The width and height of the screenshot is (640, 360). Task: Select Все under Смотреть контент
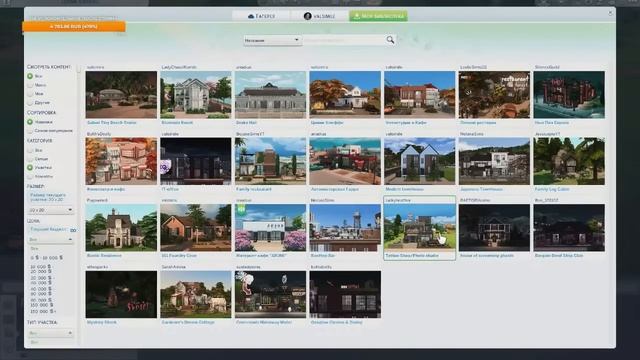coord(30,76)
